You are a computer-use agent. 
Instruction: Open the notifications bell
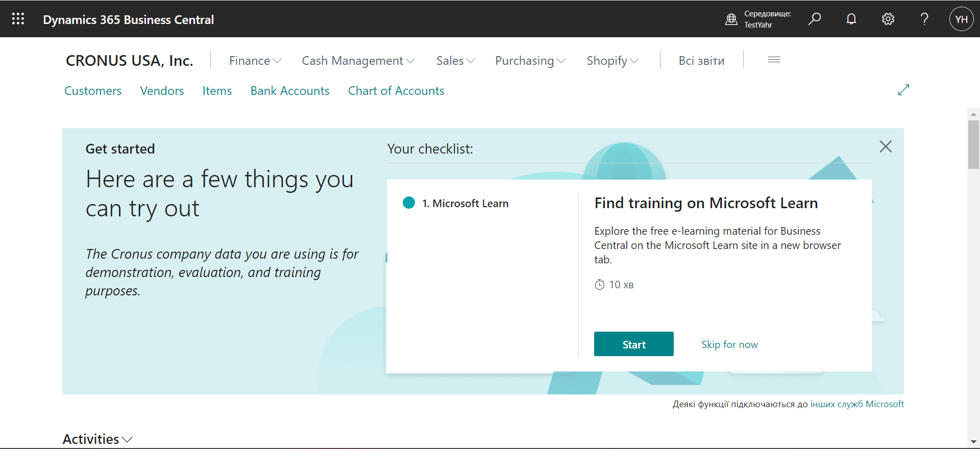(x=851, y=19)
